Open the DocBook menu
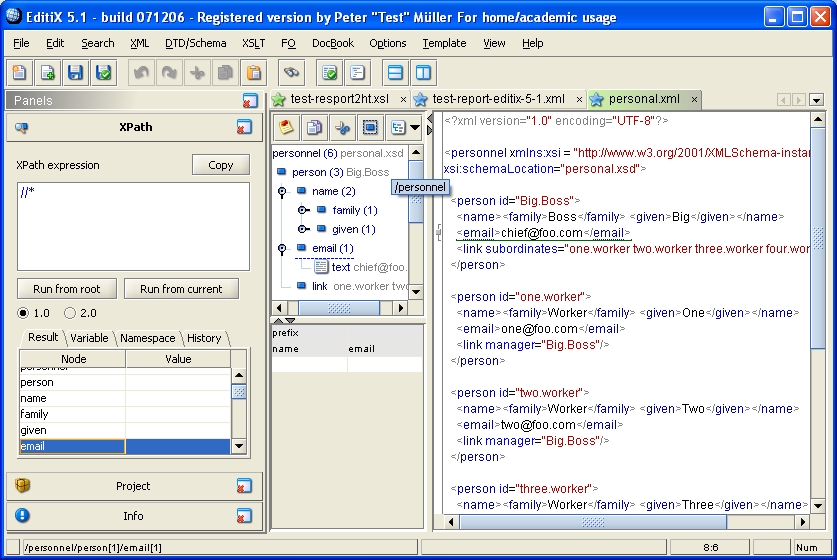The width and height of the screenshot is (837, 560). tap(333, 43)
